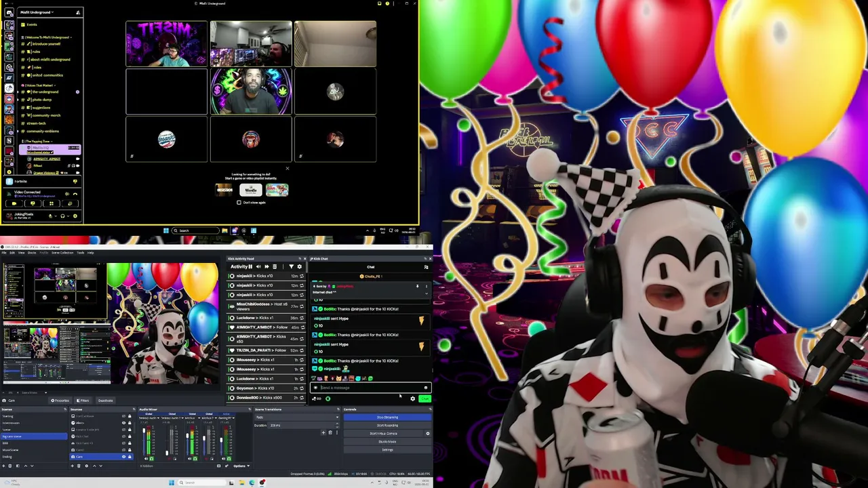The height and width of the screenshot is (488, 868).
Task: Open emoji picker in Kick message box
Action: 426,388
